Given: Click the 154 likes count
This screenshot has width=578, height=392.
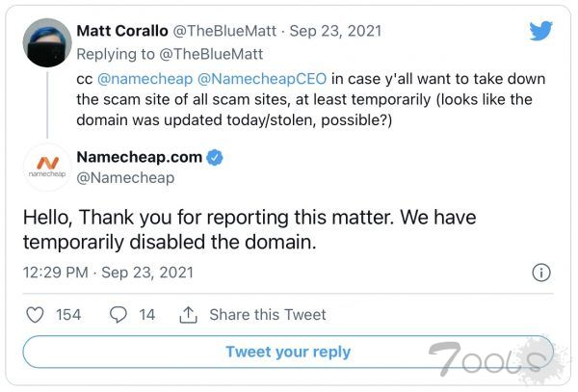Looking at the screenshot, I should (68, 315).
